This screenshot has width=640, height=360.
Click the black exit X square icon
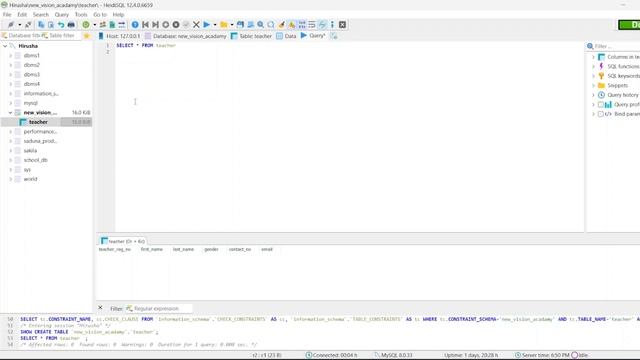342,25
